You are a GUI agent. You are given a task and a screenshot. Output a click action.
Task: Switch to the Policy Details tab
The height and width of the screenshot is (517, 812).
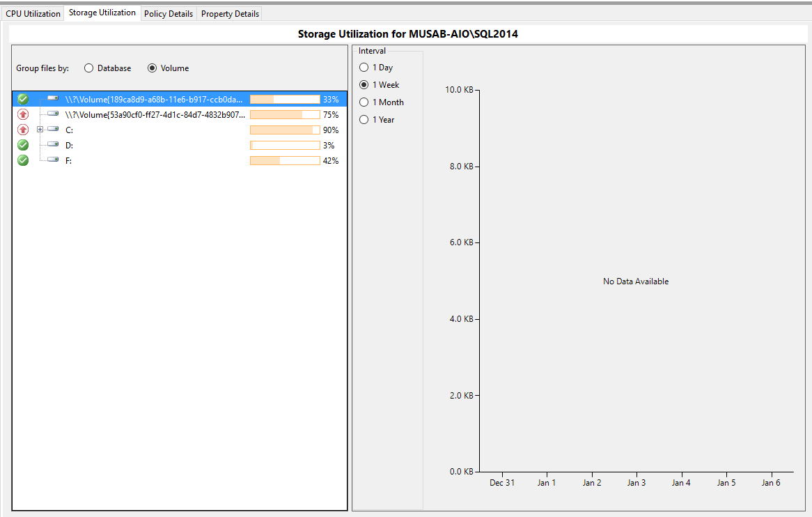[x=169, y=13]
